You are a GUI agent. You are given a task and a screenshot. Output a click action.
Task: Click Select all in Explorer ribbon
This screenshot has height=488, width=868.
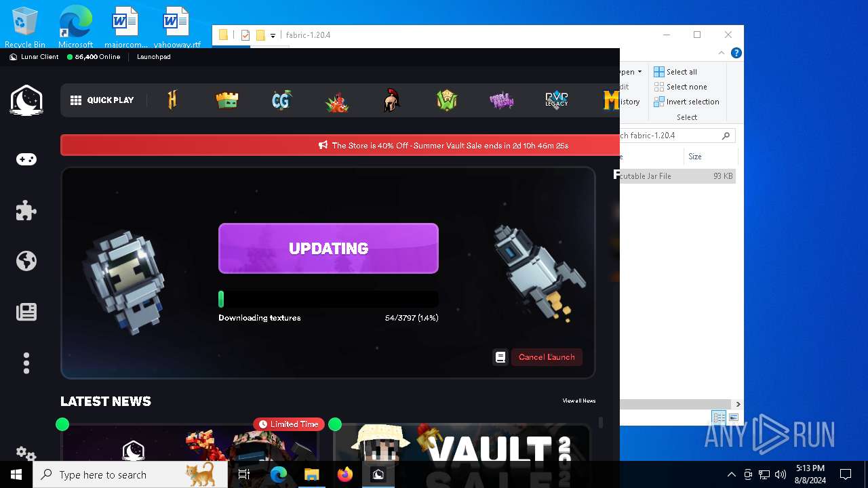675,72
